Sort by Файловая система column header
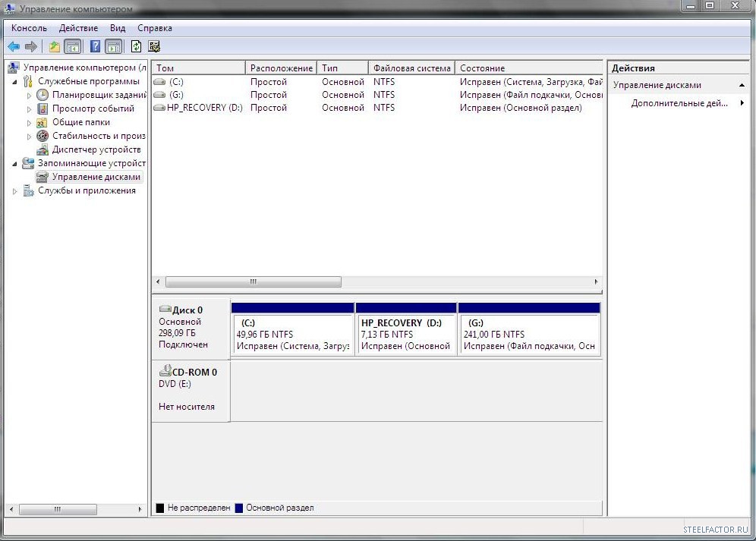The width and height of the screenshot is (756, 541). 411,68
